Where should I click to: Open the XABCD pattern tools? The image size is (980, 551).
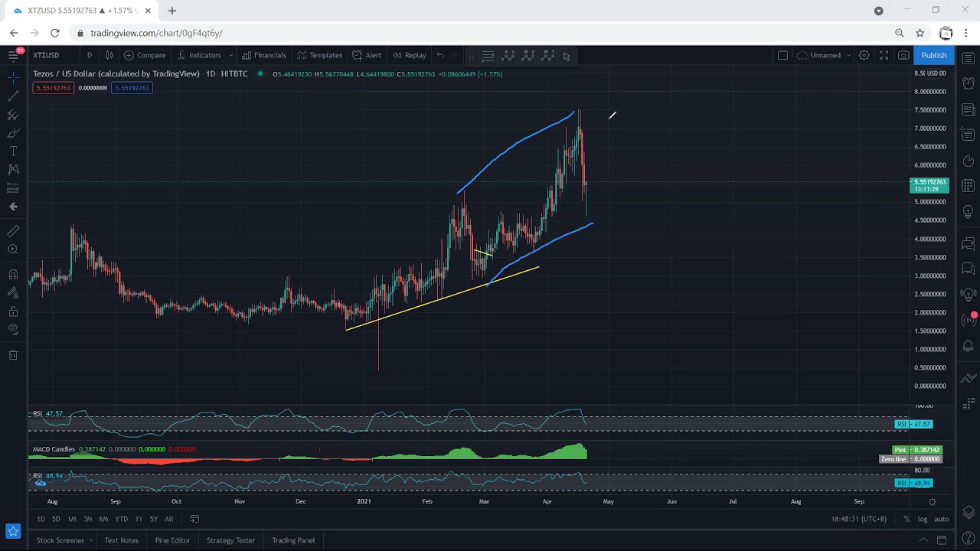click(13, 169)
